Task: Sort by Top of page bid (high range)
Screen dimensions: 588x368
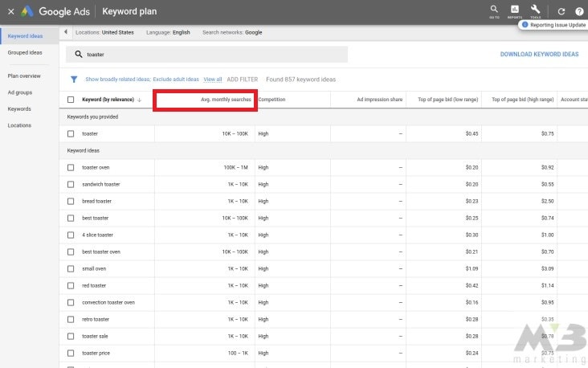Action: [522, 100]
